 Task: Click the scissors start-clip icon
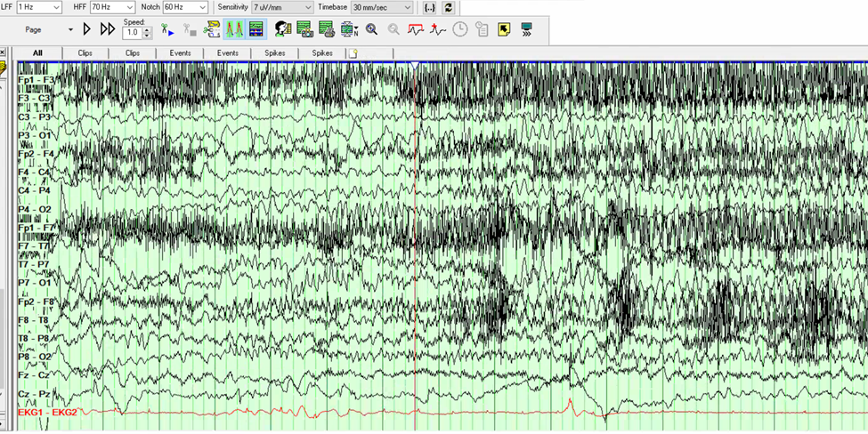click(x=166, y=29)
